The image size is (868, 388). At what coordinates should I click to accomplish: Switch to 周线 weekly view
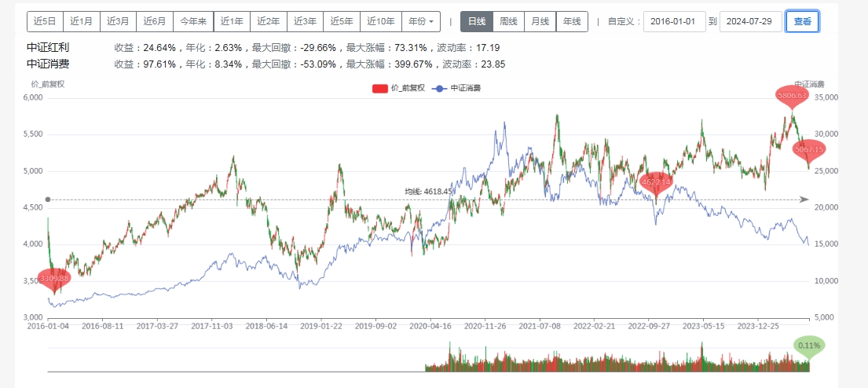(x=508, y=22)
